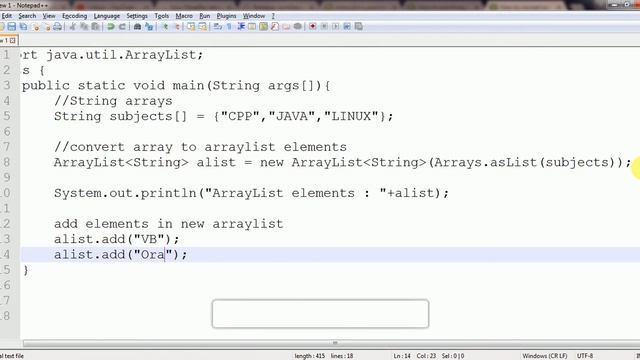Toggle Synchronize Horizontal Scrolling icon
Screen dimensions: 640x360
[x=202, y=27]
